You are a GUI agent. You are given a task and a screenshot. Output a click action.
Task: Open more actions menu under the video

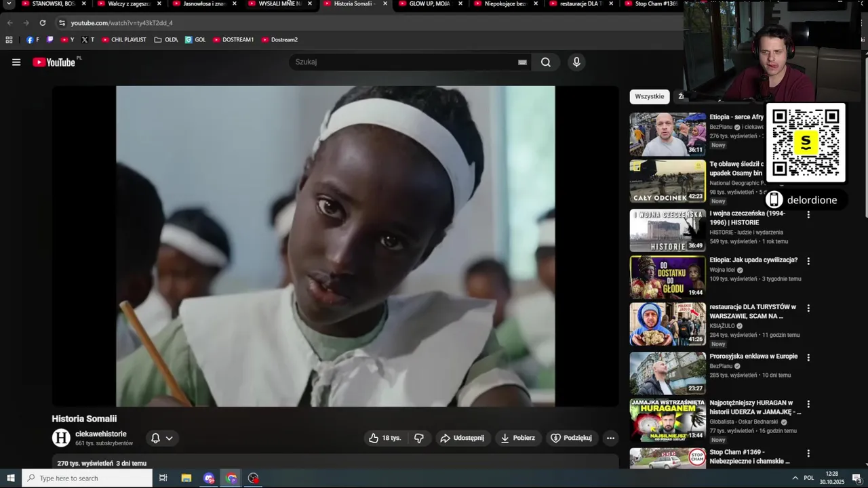click(610, 438)
